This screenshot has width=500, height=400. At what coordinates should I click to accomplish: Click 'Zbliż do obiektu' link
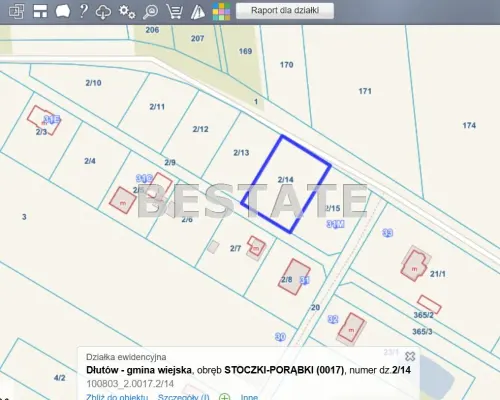[x=117, y=397]
